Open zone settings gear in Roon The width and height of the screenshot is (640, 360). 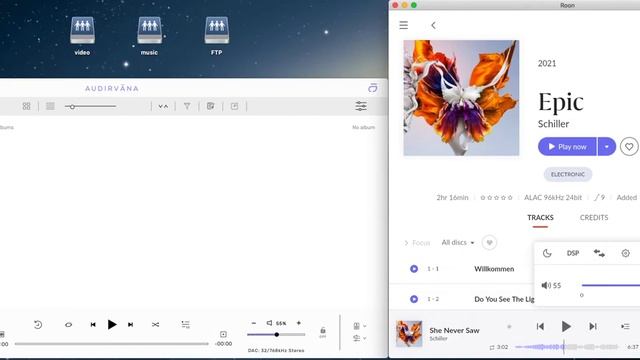coord(625,253)
